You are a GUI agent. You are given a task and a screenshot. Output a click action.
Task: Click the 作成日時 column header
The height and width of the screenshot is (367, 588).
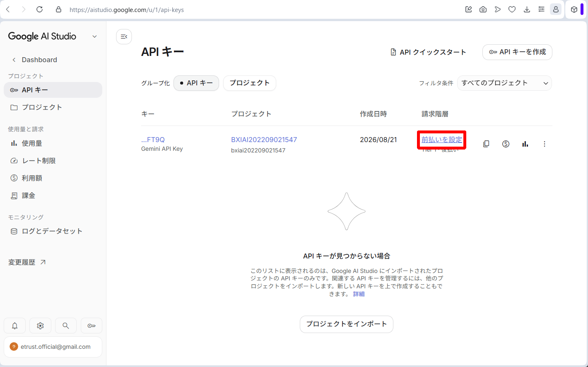click(x=373, y=114)
